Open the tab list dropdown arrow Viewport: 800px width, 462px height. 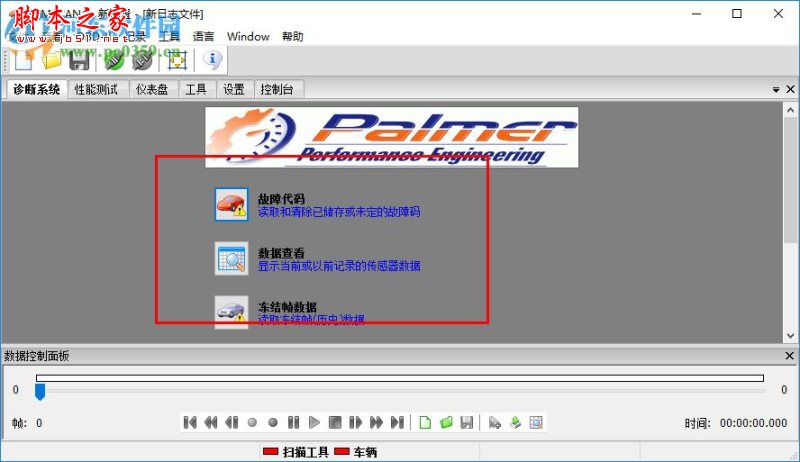tap(776, 90)
